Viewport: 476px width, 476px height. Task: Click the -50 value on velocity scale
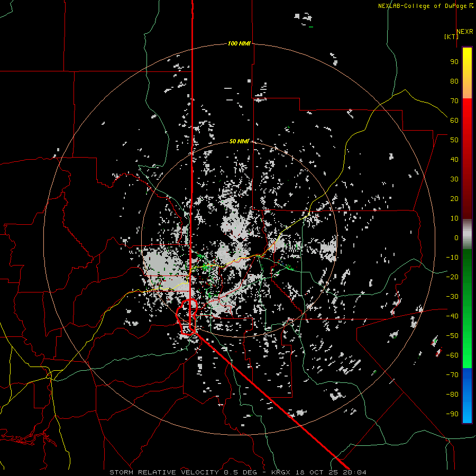(452, 335)
